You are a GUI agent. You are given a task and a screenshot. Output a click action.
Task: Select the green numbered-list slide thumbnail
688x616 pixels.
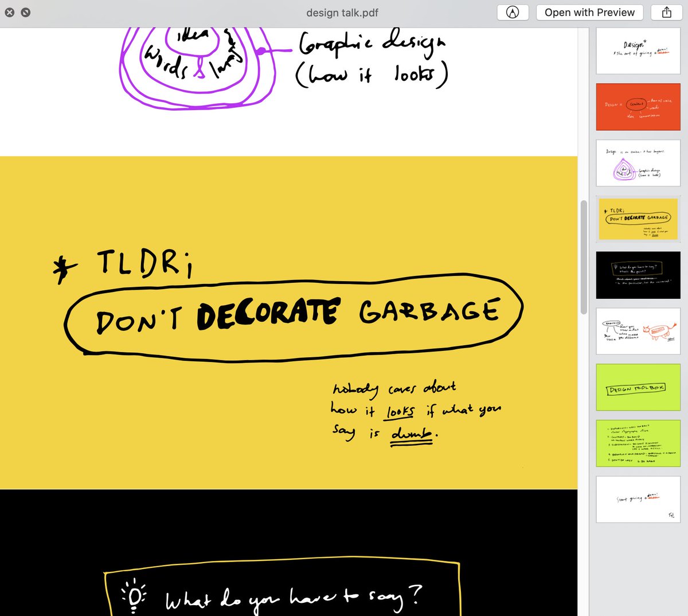click(638, 443)
